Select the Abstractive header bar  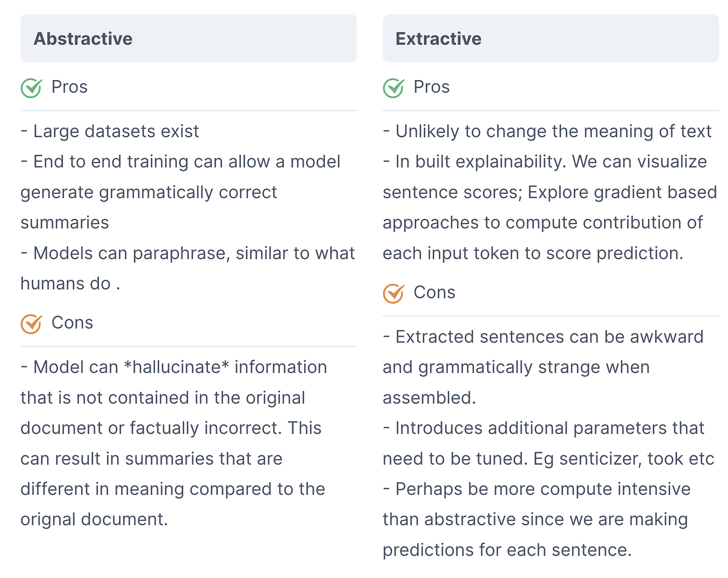click(x=189, y=38)
